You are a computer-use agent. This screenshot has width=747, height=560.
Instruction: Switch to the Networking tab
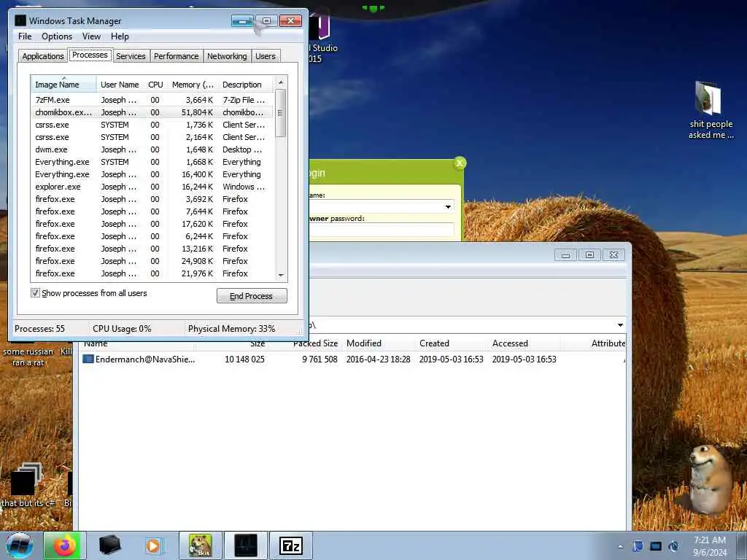(227, 56)
